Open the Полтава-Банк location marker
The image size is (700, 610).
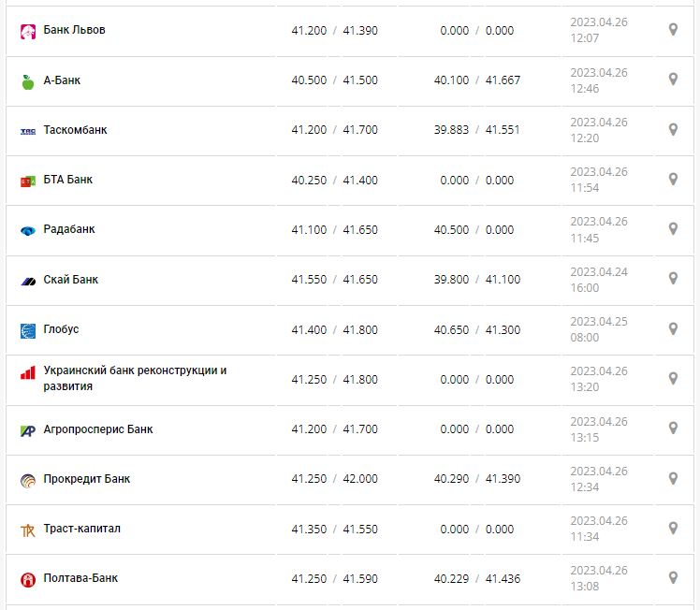click(673, 577)
